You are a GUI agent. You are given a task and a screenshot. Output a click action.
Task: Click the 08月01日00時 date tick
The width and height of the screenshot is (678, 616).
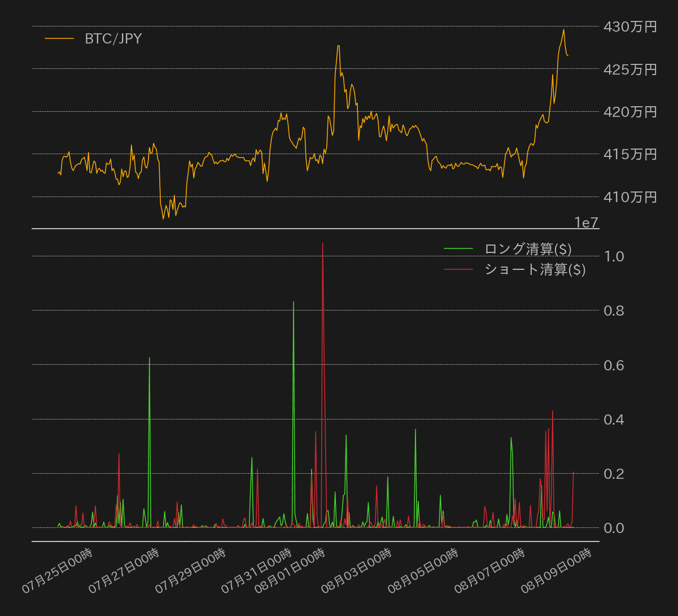point(290,570)
